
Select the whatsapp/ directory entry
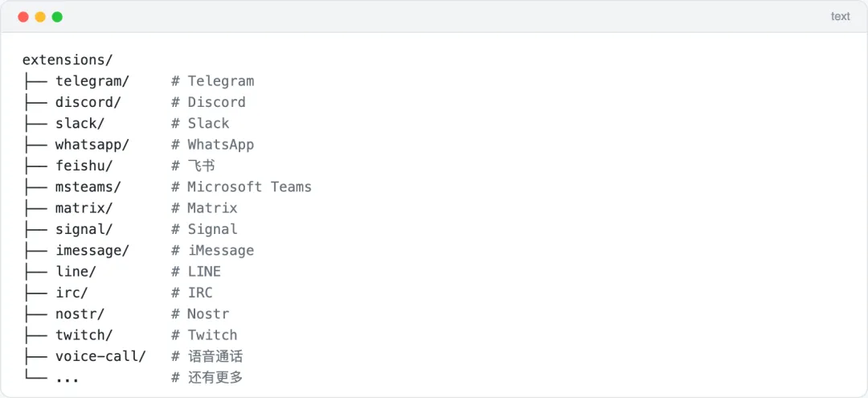(92, 145)
